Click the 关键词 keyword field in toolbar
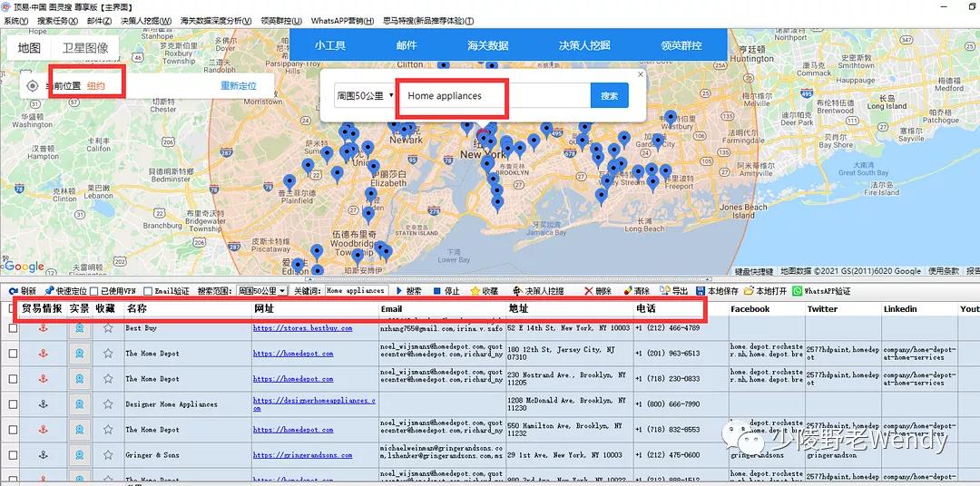980x486 pixels. point(357,291)
